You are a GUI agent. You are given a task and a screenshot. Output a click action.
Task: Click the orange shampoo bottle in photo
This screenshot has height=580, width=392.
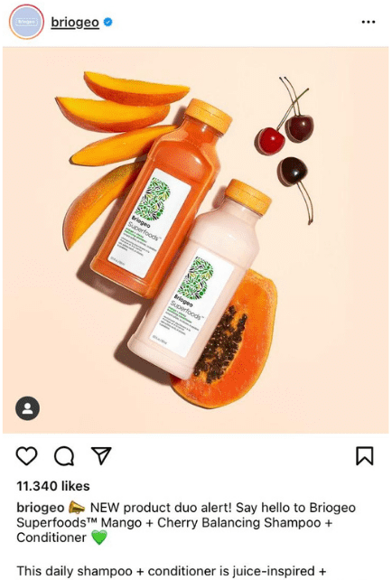click(x=159, y=200)
